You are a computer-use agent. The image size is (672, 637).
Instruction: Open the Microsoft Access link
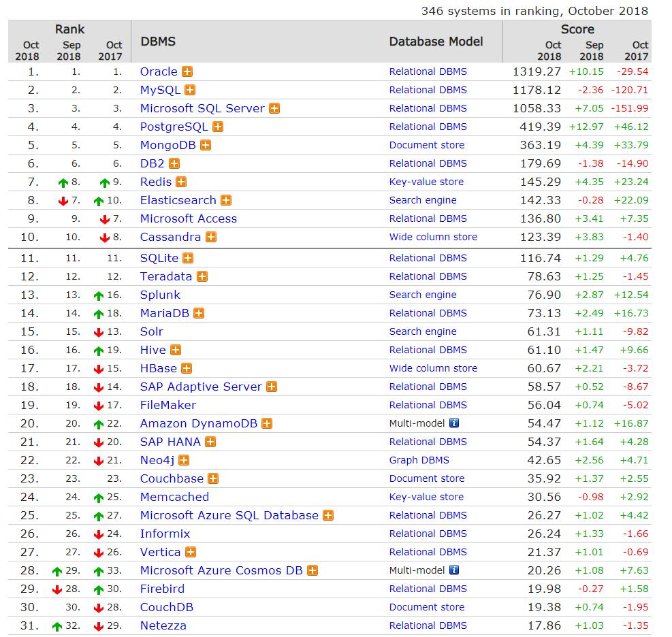189,218
